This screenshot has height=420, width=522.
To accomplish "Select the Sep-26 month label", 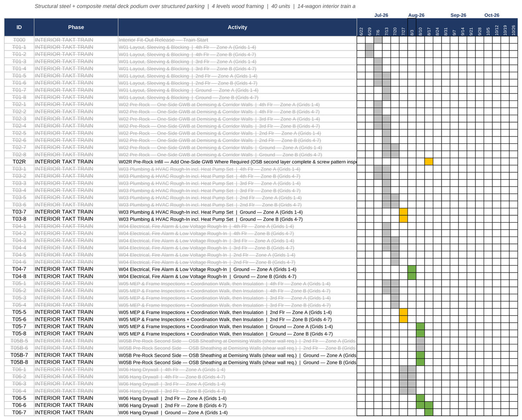I will tap(458, 15).
